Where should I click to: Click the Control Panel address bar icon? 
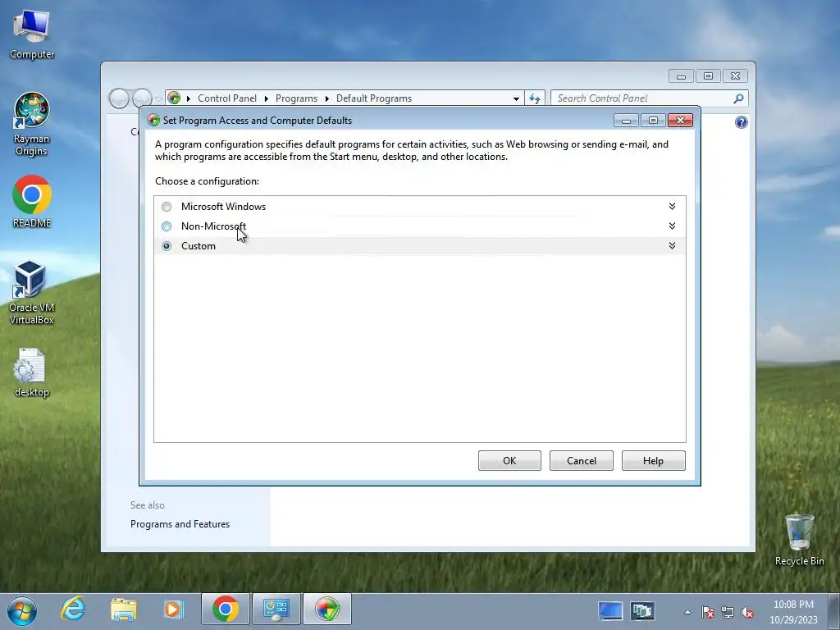[174, 98]
